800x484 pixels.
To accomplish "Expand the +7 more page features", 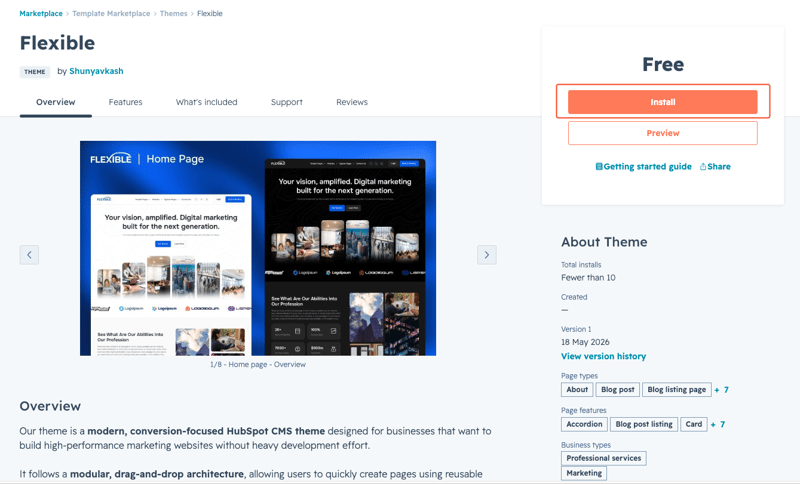I will point(718,424).
